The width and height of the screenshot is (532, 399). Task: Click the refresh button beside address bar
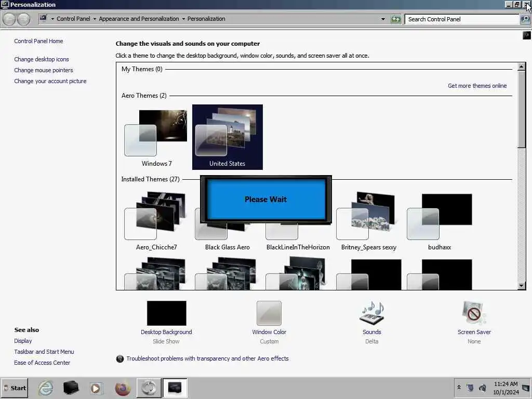[x=396, y=19]
